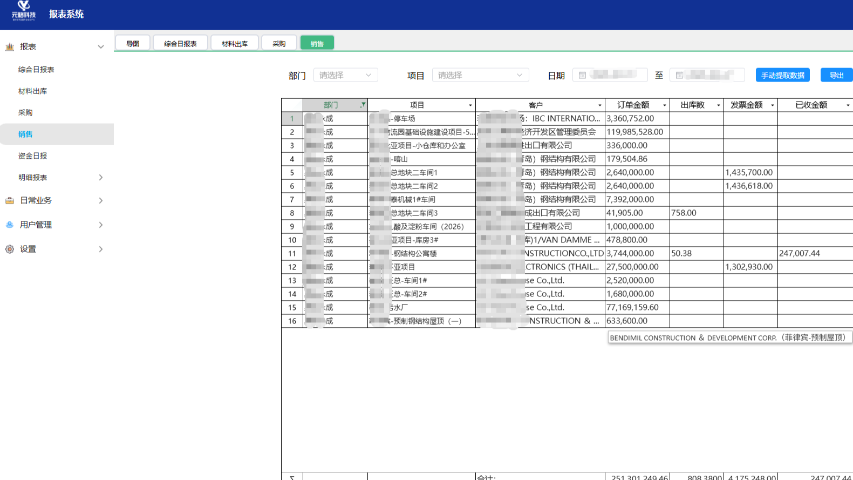Click the 日常业务 briefcase icon

tap(10, 200)
